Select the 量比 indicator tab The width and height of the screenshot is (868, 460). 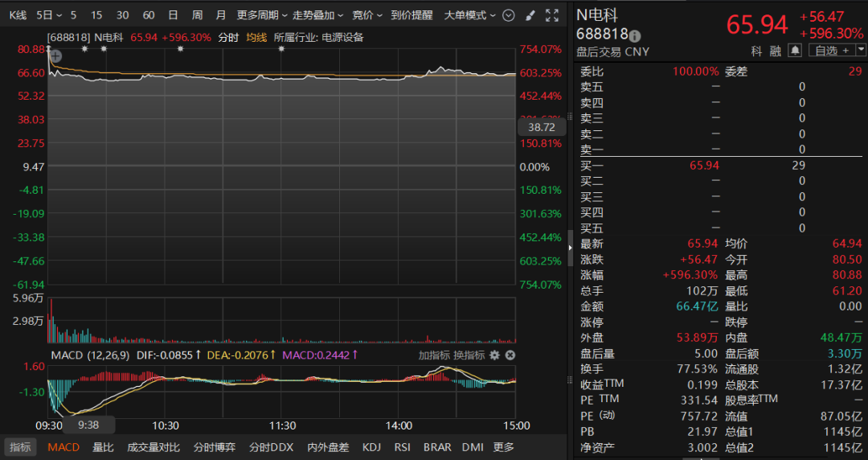103,447
